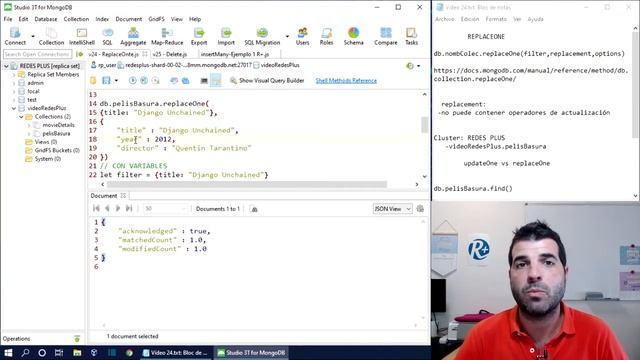Click the settings gear in result panel
Image resolution: width=640 pixels, height=360 pixels.
coord(420,209)
